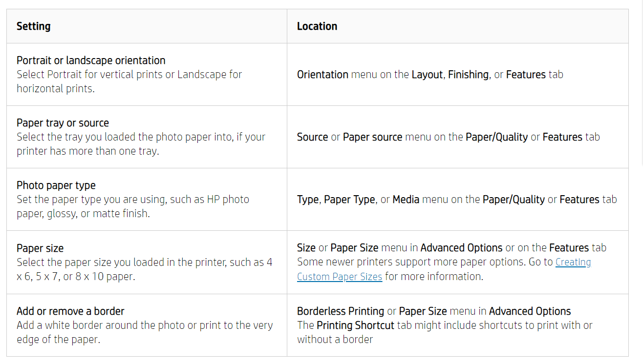Image resolution: width=643 pixels, height=364 pixels.
Task: Click the Paper tray or source heading
Action: point(63,123)
